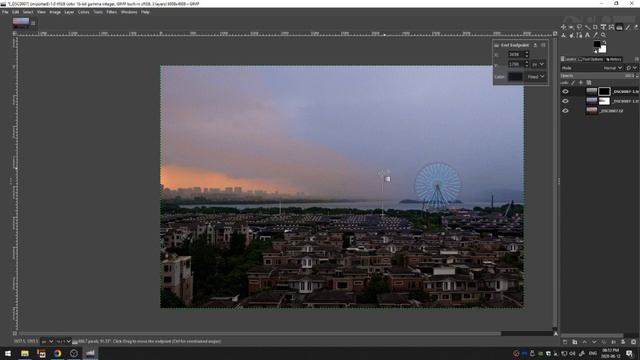Open the layers dock tab configuration menu
This screenshot has width=640, height=360.
pos(637,59)
